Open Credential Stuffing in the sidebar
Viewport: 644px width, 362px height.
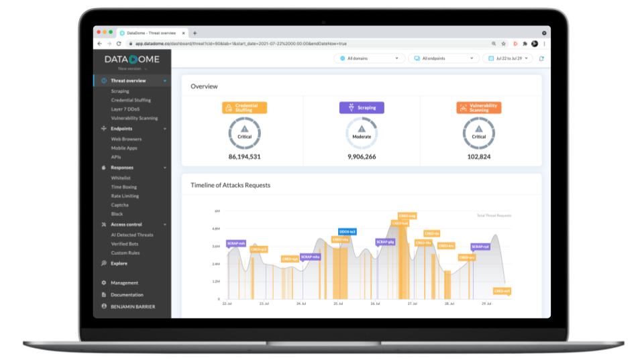coord(131,100)
